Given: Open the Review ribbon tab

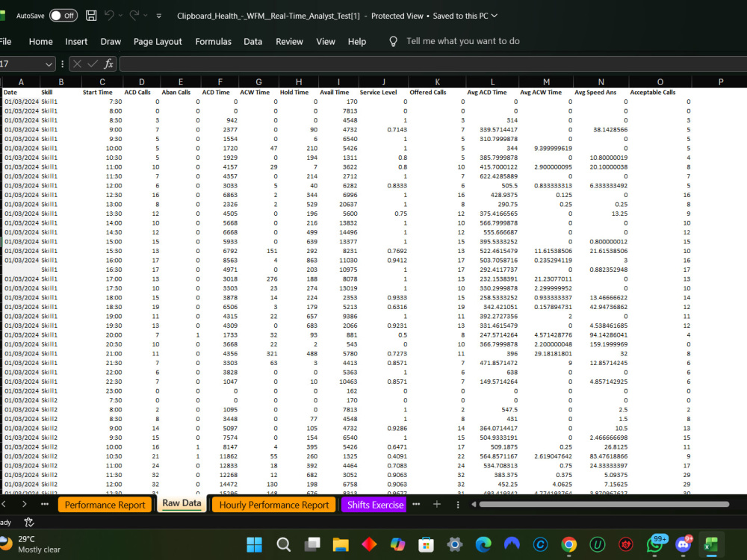Looking at the screenshot, I should tap(289, 41).
